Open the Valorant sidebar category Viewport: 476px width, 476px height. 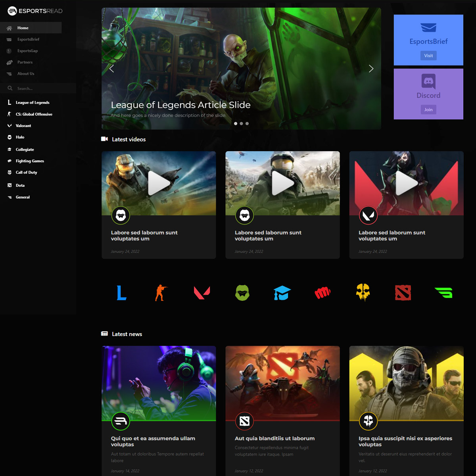coord(23,126)
